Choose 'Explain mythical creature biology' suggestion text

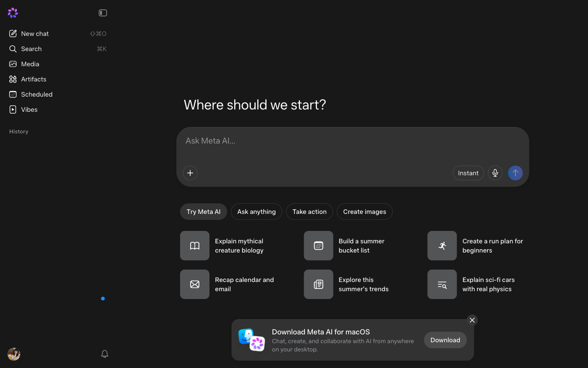tap(239, 246)
